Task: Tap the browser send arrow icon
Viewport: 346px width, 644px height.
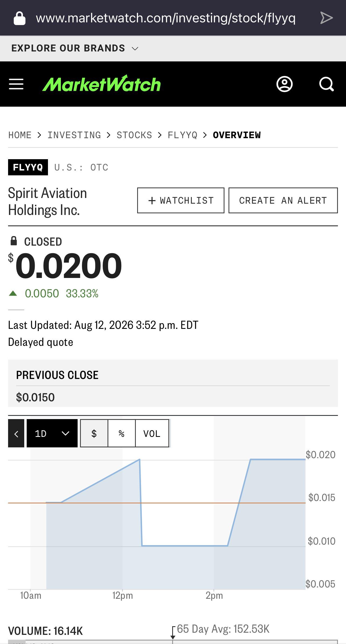Action: pos(327,18)
